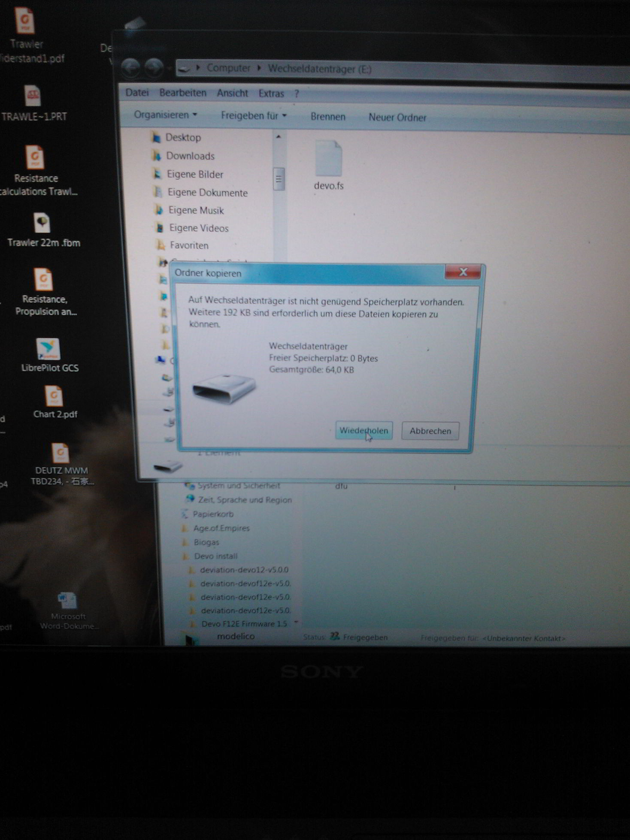Click the Eigene Videos folder icon

(160, 228)
